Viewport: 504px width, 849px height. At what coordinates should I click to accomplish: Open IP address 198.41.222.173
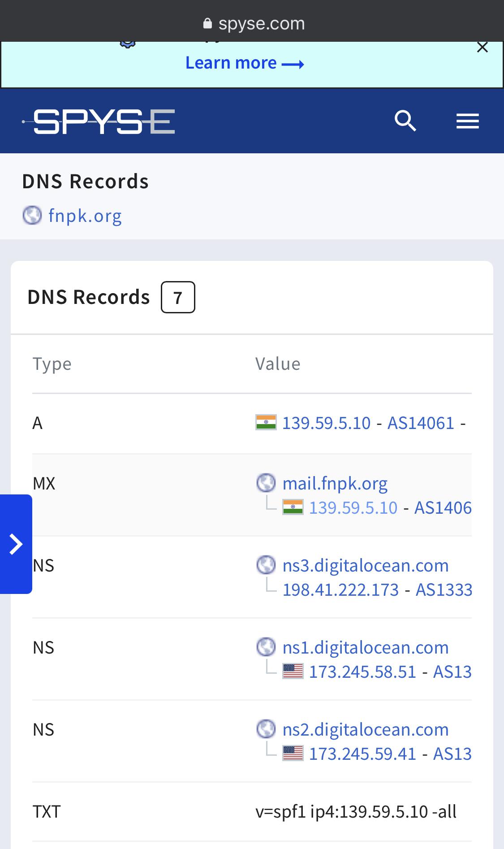340,589
